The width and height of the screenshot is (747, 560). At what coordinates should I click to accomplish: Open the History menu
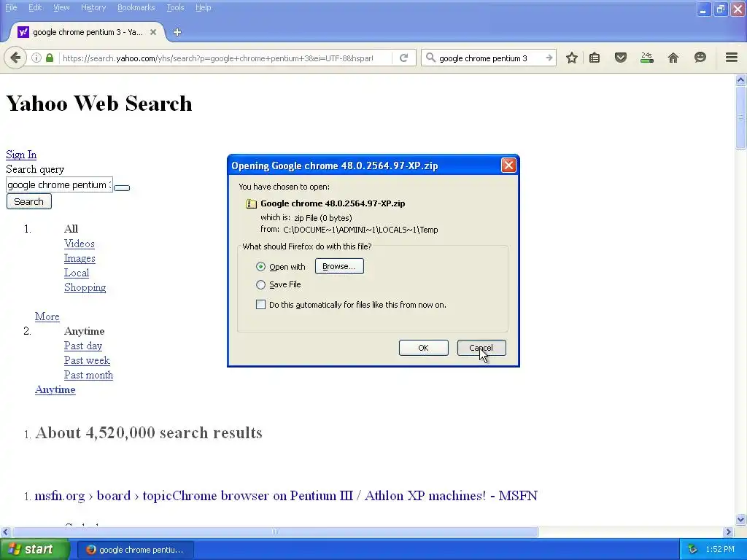tap(93, 7)
